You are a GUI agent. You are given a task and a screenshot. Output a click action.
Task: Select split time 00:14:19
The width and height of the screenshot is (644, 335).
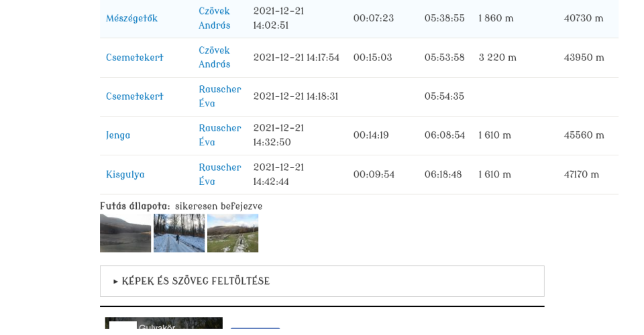point(371,135)
